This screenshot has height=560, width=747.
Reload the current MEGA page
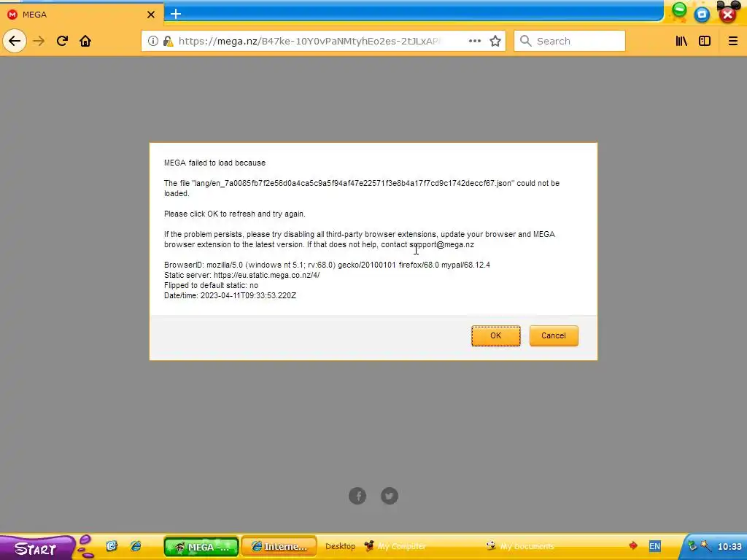click(x=62, y=41)
